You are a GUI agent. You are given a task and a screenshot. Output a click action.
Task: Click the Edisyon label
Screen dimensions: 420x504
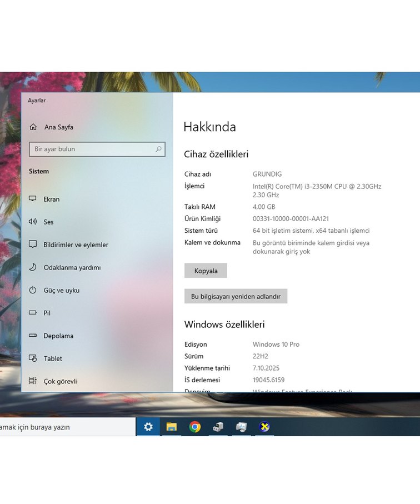point(196,345)
